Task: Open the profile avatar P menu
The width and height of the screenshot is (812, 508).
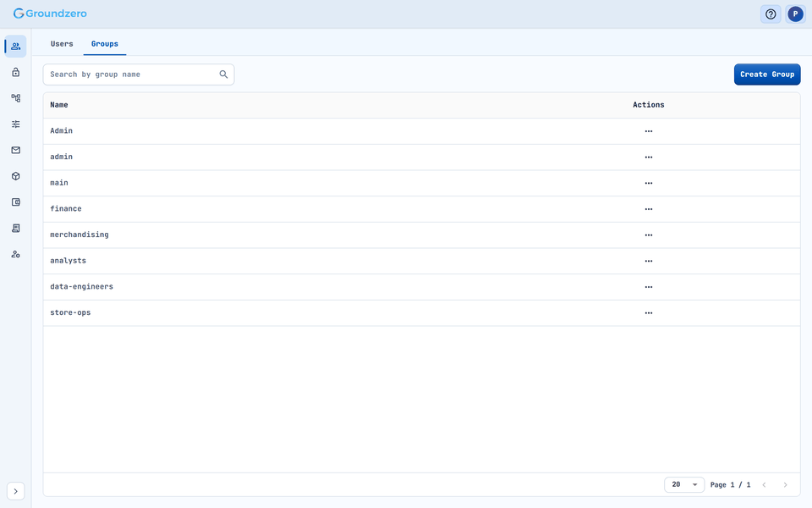Action: point(795,14)
